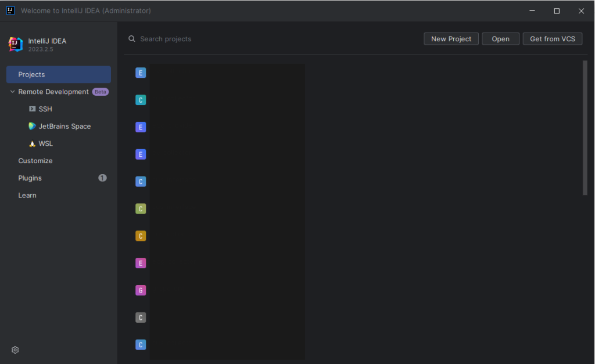Open the gray C project
The width and height of the screenshot is (595, 364).
(141, 318)
